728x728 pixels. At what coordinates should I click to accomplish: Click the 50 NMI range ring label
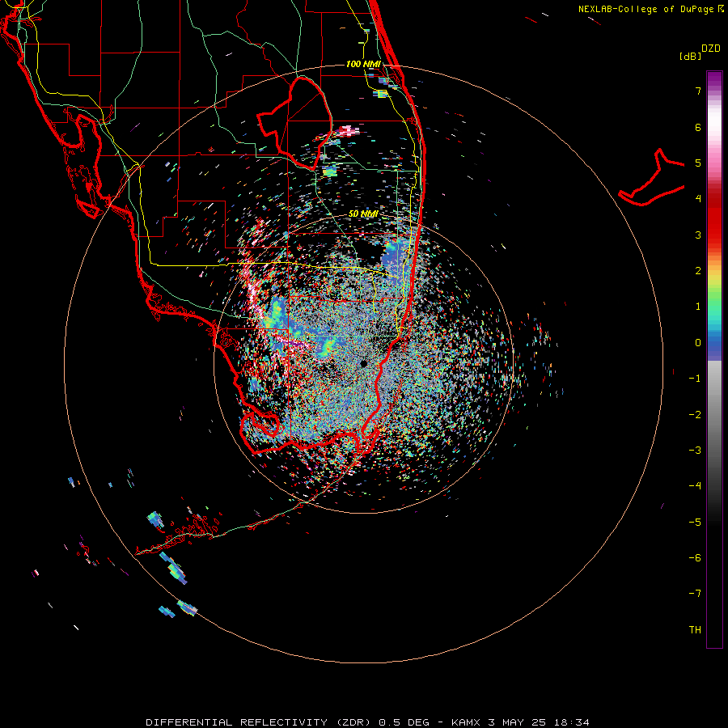point(363,214)
